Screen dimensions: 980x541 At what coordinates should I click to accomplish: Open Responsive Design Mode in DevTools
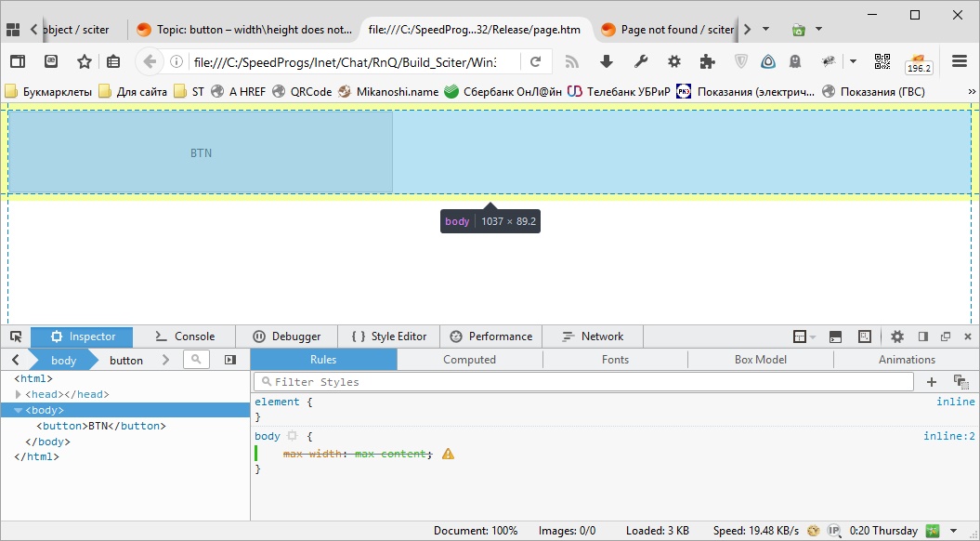(x=864, y=336)
